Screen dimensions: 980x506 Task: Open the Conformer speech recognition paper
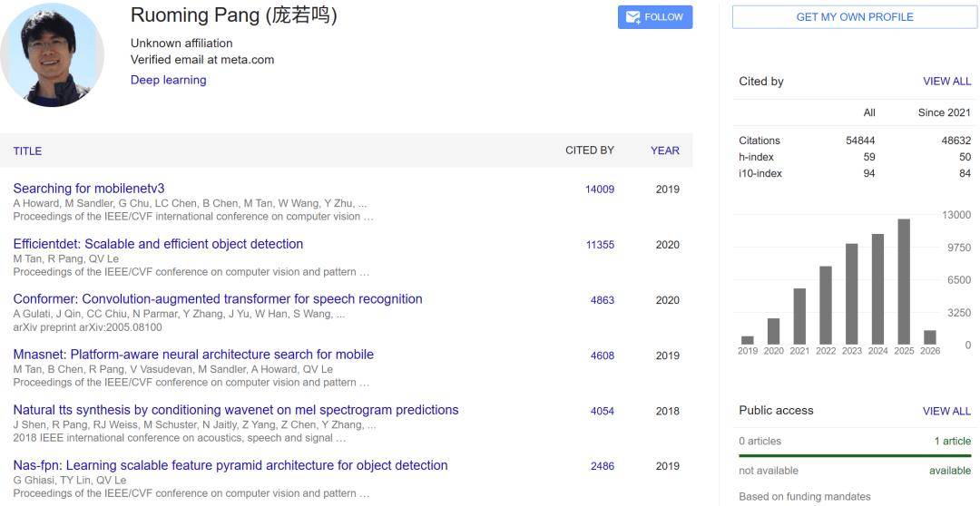pos(218,299)
